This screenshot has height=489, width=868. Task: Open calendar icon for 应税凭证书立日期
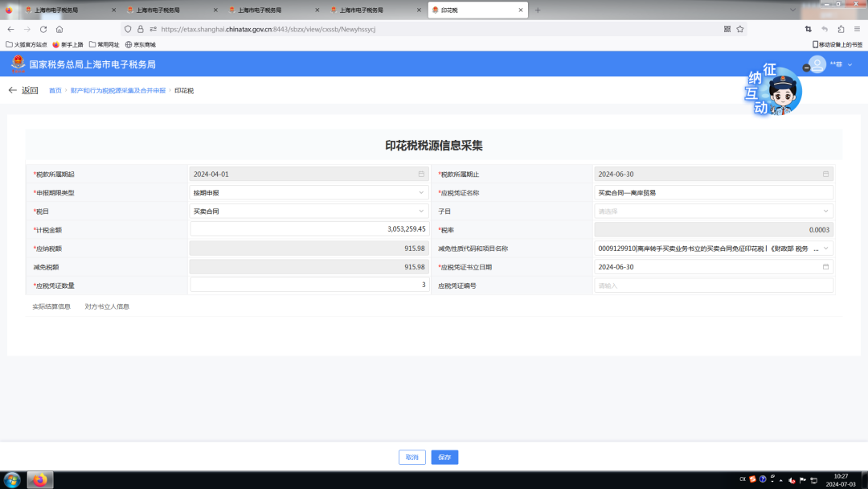[825, 267]
